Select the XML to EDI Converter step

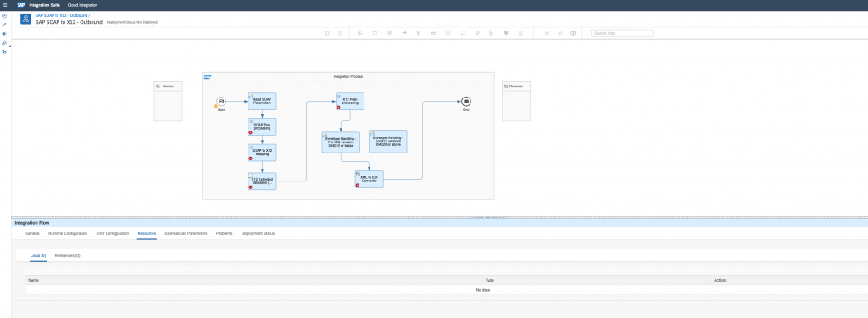[x=369, y=180]
